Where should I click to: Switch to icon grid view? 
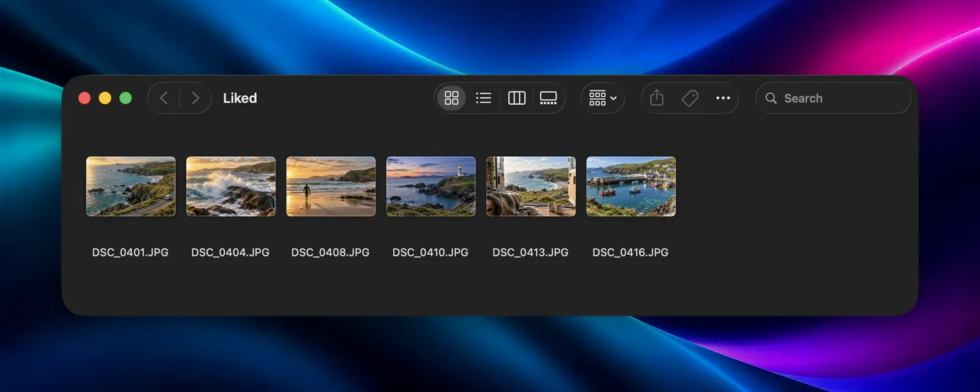tap(451, 98)
